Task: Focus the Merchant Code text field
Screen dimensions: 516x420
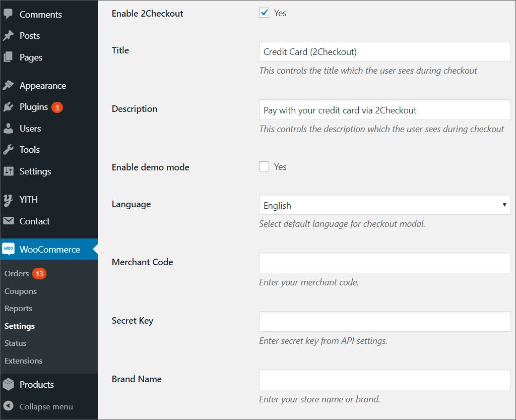Action: (x=384, y=263)
